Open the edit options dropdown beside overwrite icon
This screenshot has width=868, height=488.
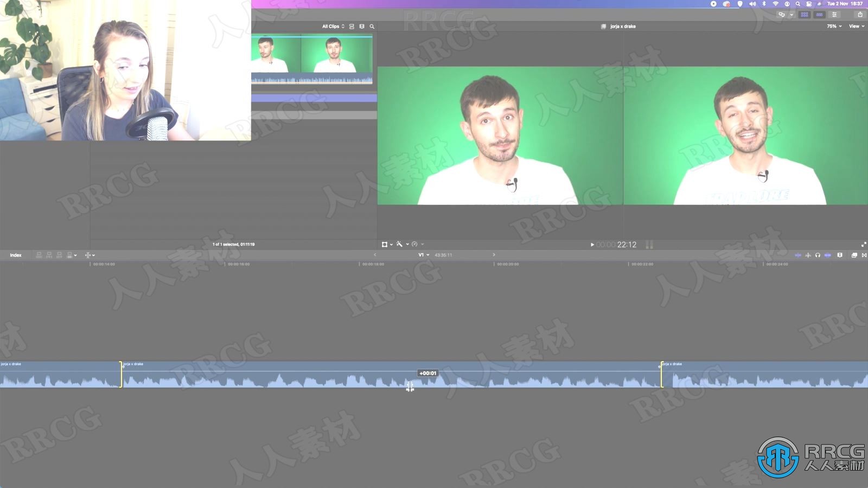click(x=75, y=255)
